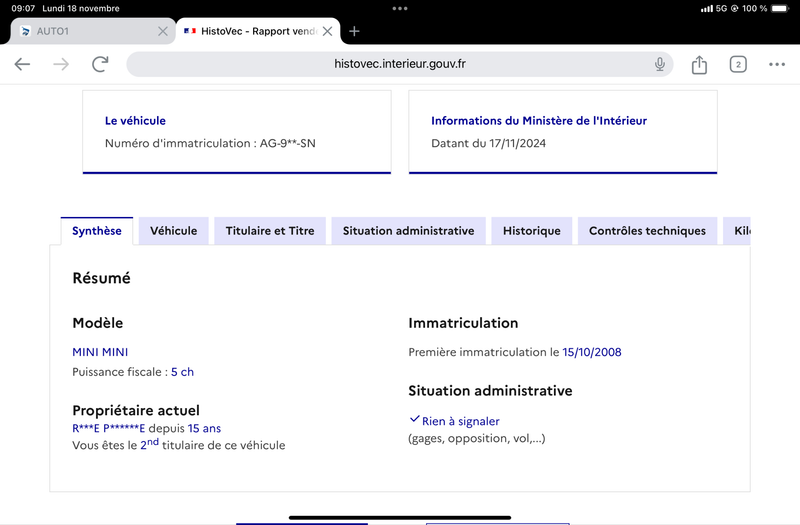Click 'Informations du Ministère de l'Intérieur' heading
The width and height of the screenshot is (800, 525).
pos(539,121)
